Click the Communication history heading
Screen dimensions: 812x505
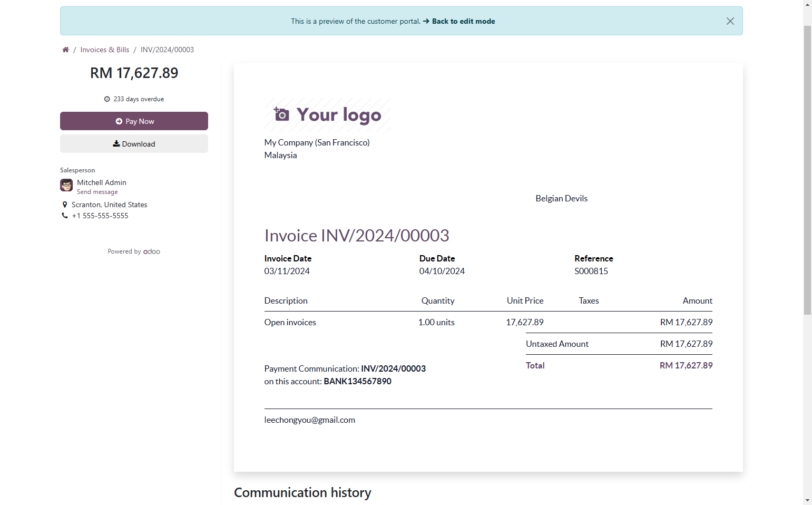pos(302,492)
